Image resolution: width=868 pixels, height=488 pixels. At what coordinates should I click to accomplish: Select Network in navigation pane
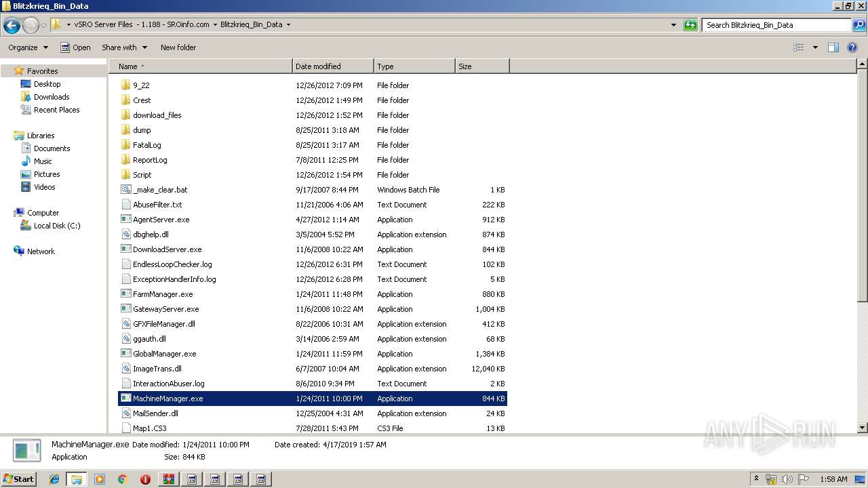pos(41,251)
